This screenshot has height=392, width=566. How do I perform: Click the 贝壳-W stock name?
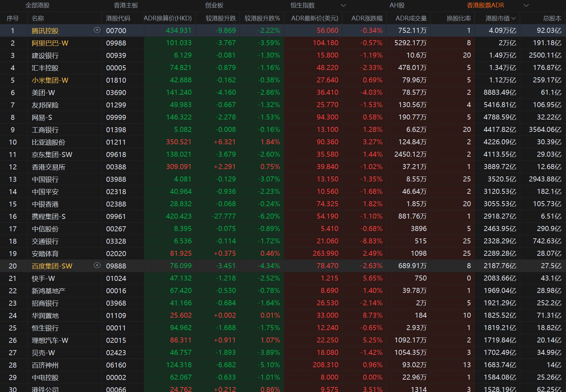(x=43, y=352)
